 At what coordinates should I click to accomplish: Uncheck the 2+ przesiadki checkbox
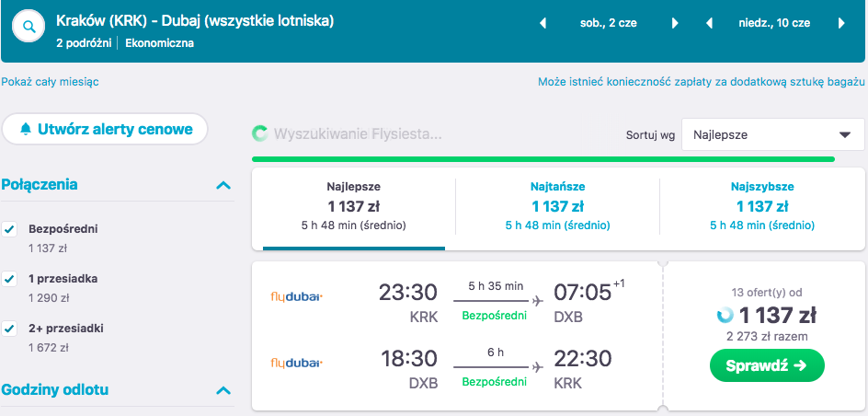[9, 329]
